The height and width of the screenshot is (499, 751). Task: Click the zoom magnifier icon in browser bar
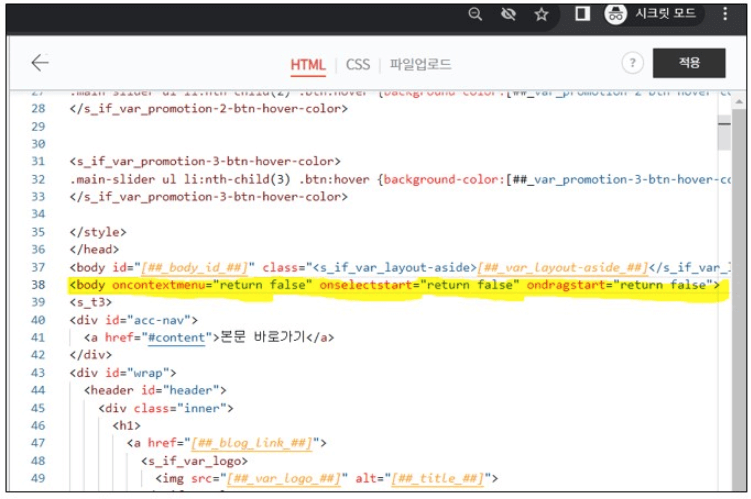[x=475, y=14]
